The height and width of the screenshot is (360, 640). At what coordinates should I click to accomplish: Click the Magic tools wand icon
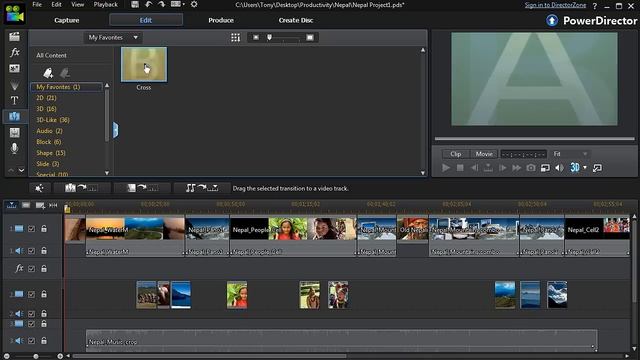(40, 188)
